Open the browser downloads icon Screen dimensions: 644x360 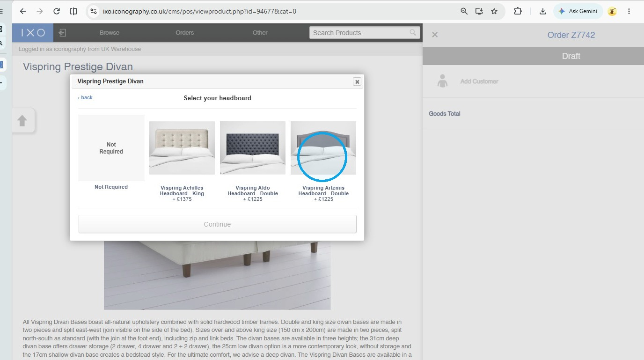pos(543,11)
